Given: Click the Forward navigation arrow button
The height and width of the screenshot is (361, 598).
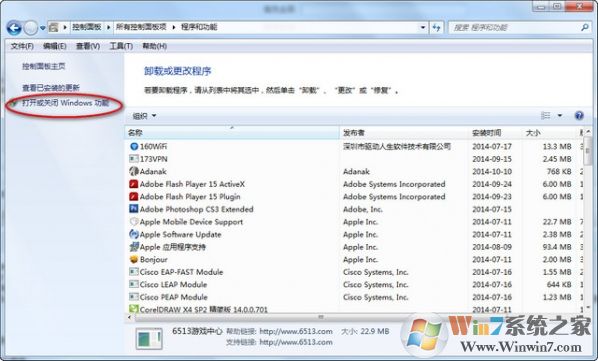Looking at the screenshot, I should tap(31, 27).
